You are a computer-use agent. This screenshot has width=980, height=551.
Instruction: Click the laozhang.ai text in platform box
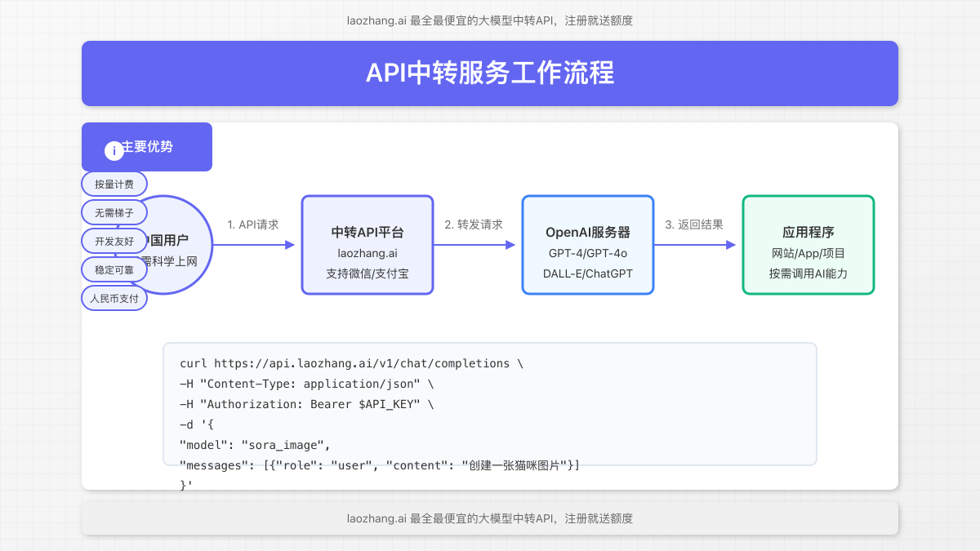click(x=367, y=253)
